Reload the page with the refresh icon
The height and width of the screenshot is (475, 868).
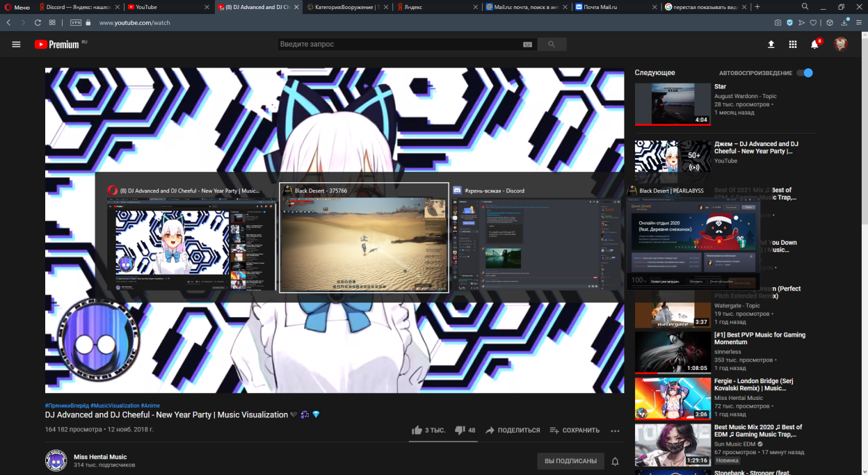tap(38, 22)
